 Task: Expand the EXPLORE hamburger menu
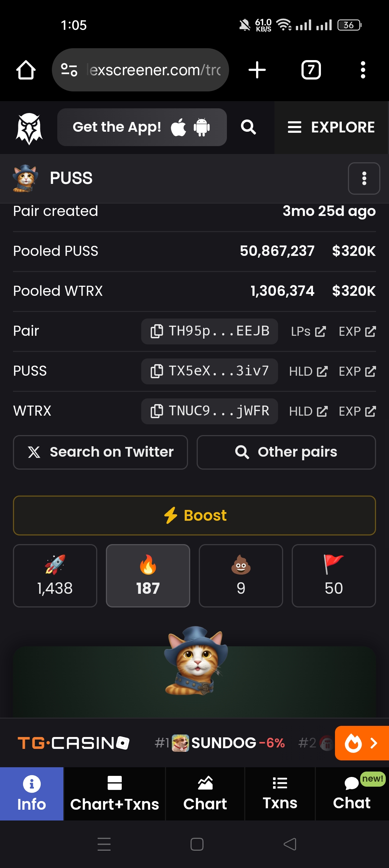tap(331, 127)
